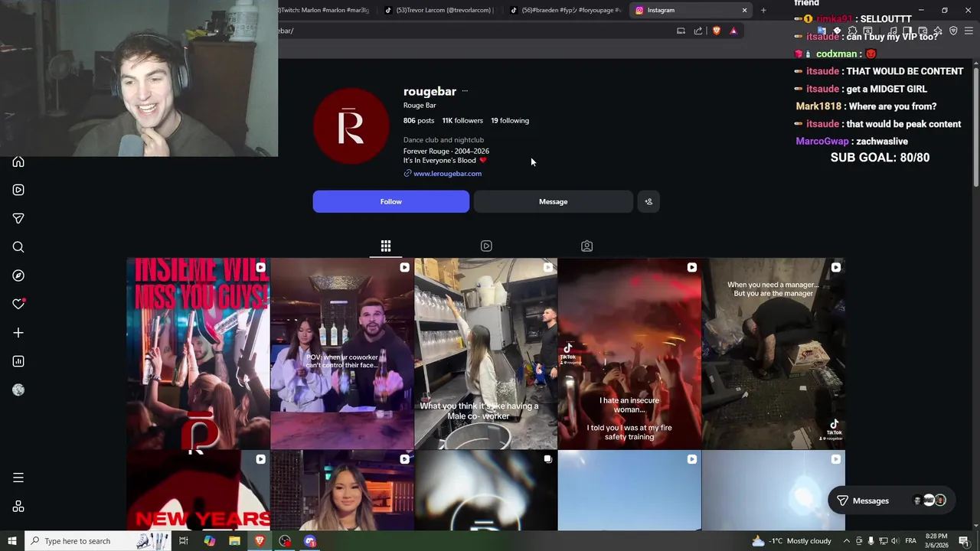980x551 pixels.
Task: Open direct messages icon in sidebar
Action: pos(18,219)
